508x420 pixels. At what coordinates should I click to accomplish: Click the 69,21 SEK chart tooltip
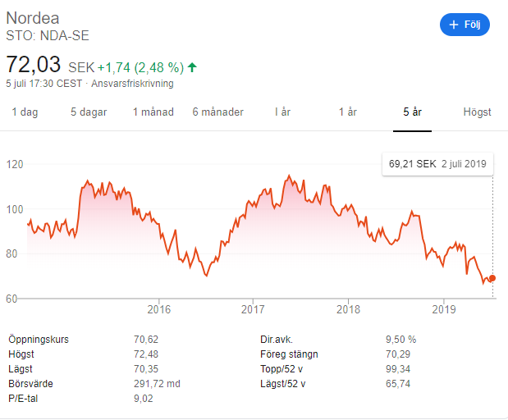(x=437, y=164)
